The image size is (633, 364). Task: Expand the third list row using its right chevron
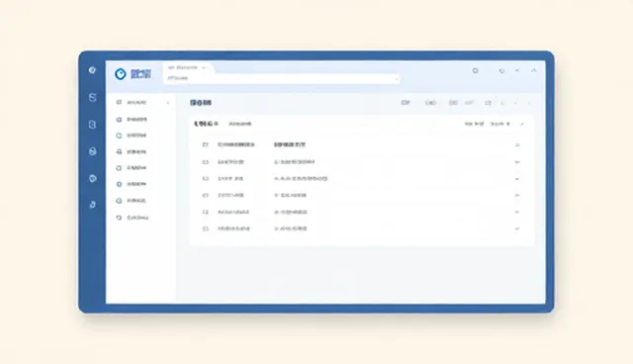(x=517, y=179)
